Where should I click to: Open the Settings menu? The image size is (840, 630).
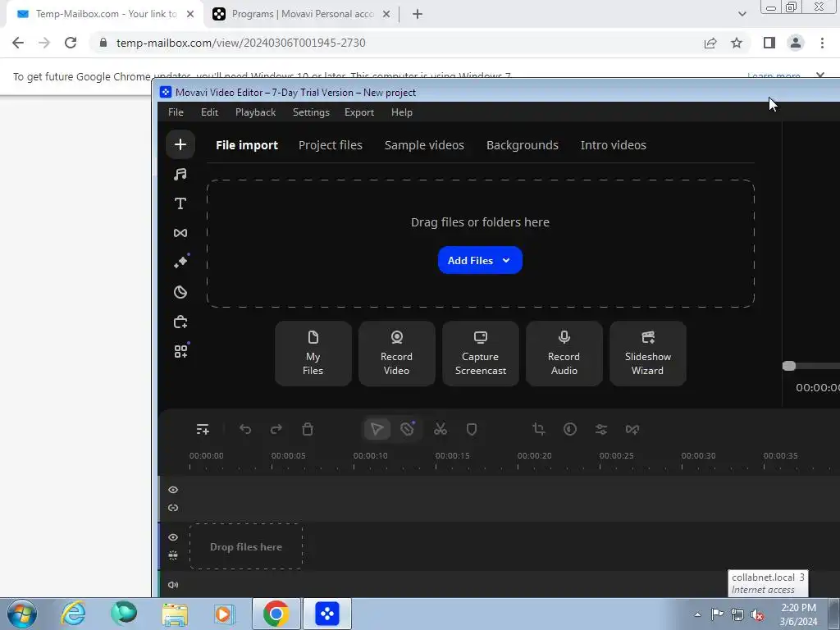click(x=311, y=112)
